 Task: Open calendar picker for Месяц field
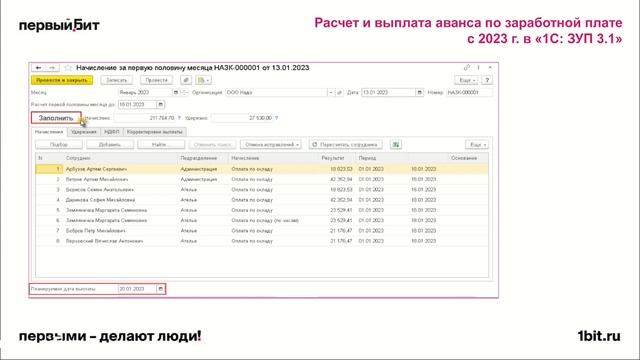176,93
